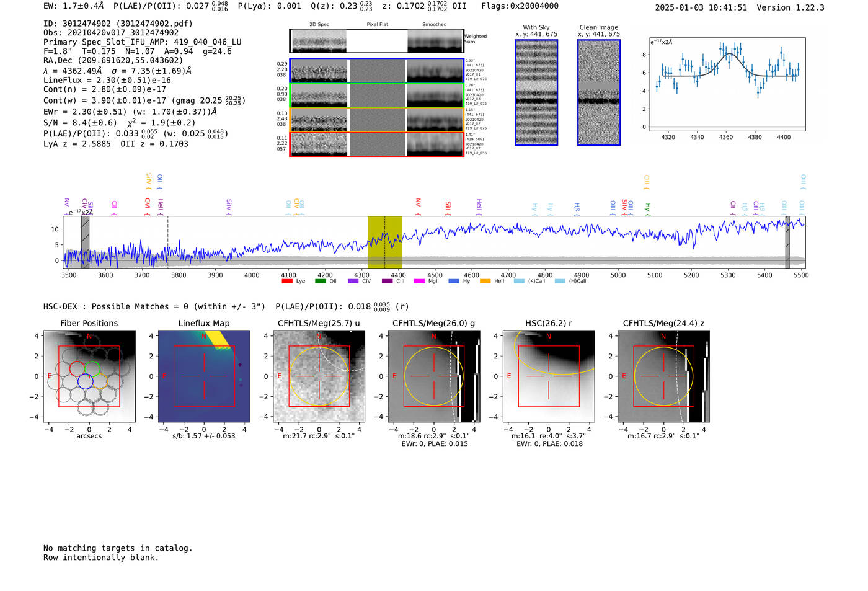Click the m:16.7 rc:2.9" label under z image
This screenshot has width=868, height=591.
click(x=663, y=436)
